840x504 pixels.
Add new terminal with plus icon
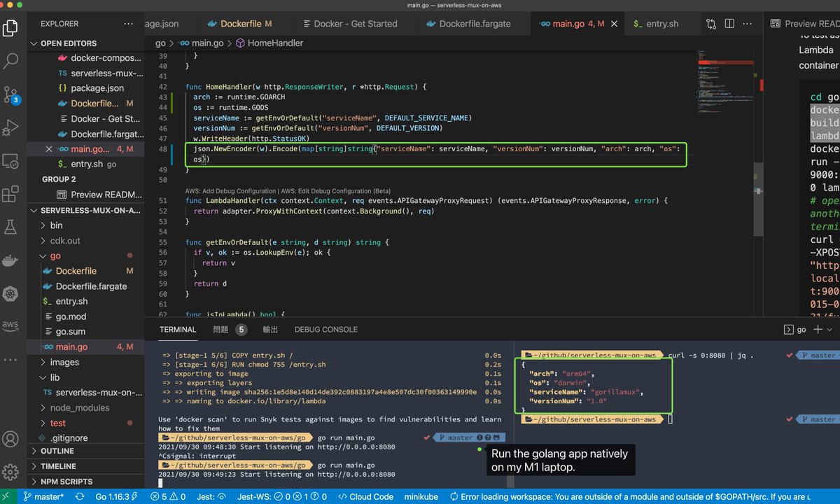click(818, 329)
